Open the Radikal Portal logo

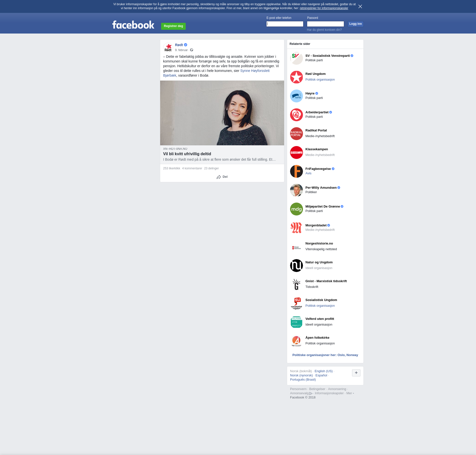tap(297, 134)
